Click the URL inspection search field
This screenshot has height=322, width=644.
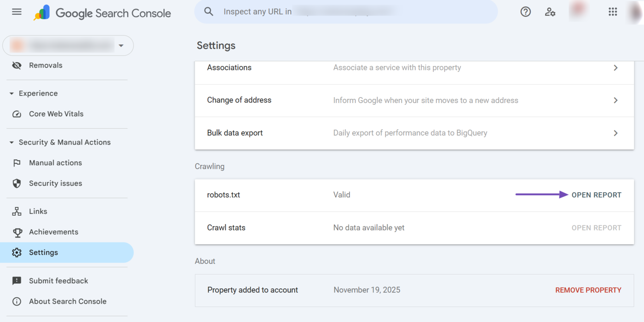345,11
